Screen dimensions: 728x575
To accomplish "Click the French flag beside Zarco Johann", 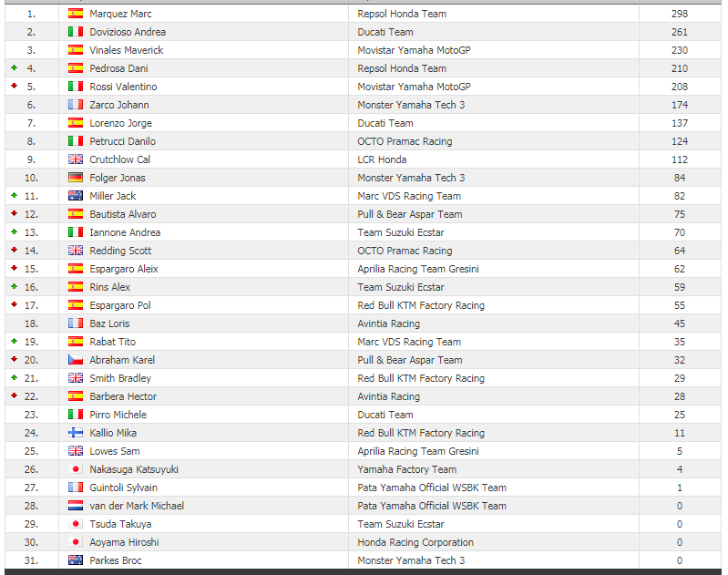I will point(76,105).
